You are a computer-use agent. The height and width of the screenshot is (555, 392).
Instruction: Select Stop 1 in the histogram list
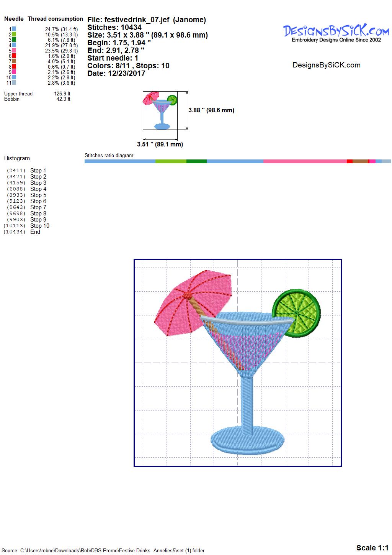[x=38, y=171]
